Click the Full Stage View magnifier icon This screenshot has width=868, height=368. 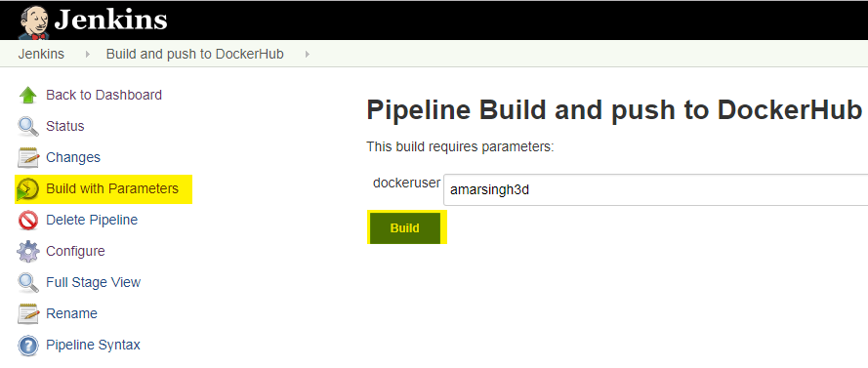click(27, 283)
